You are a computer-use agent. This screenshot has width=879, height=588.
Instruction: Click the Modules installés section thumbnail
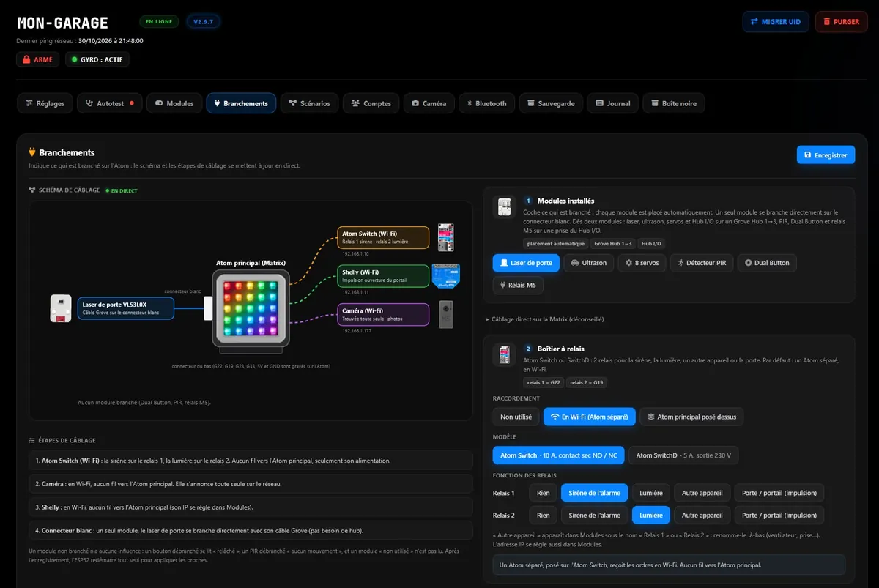503,207
